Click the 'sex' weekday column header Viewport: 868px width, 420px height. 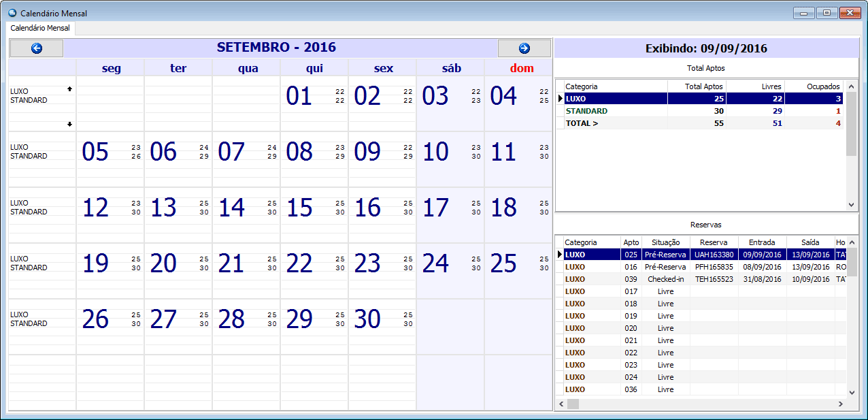click(x=384, y=68)
